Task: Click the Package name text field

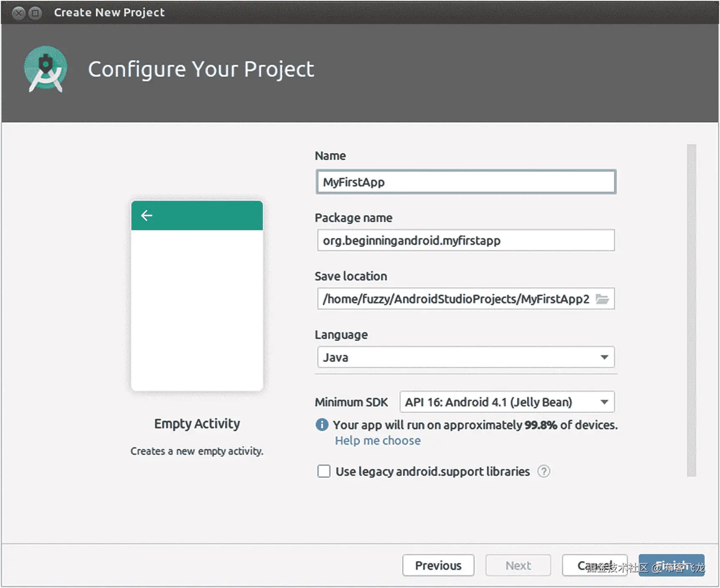Action: pyautogui.click(x=465, y=241)
